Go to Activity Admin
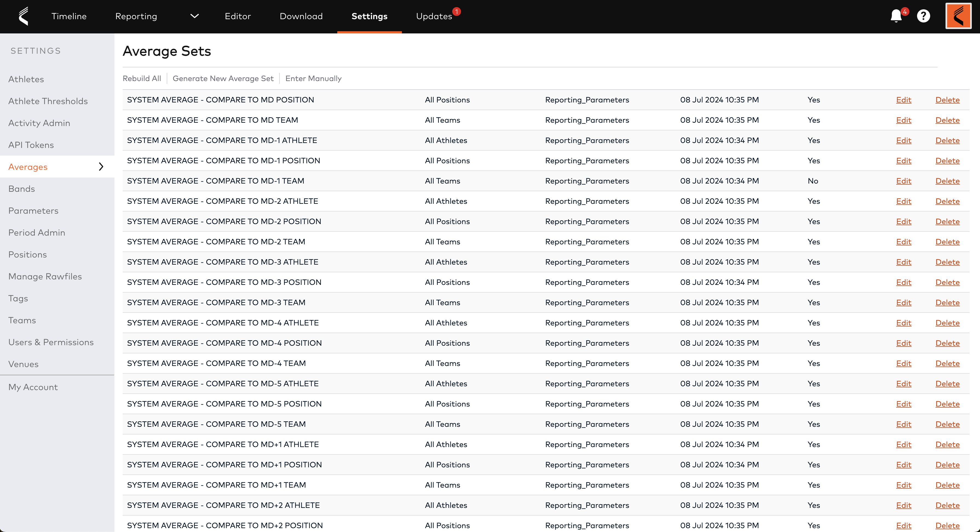The image size is (980, 532). coord(39,123)
